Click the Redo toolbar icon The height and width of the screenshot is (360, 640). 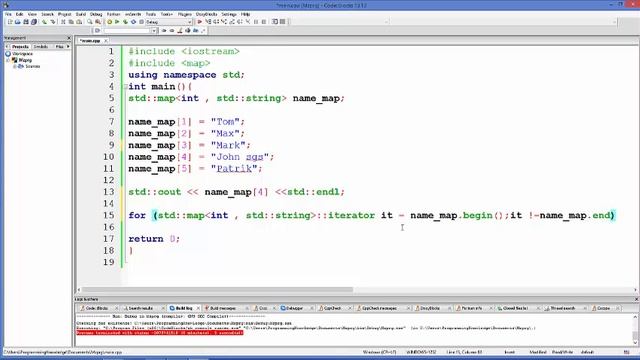click(53, 22)
